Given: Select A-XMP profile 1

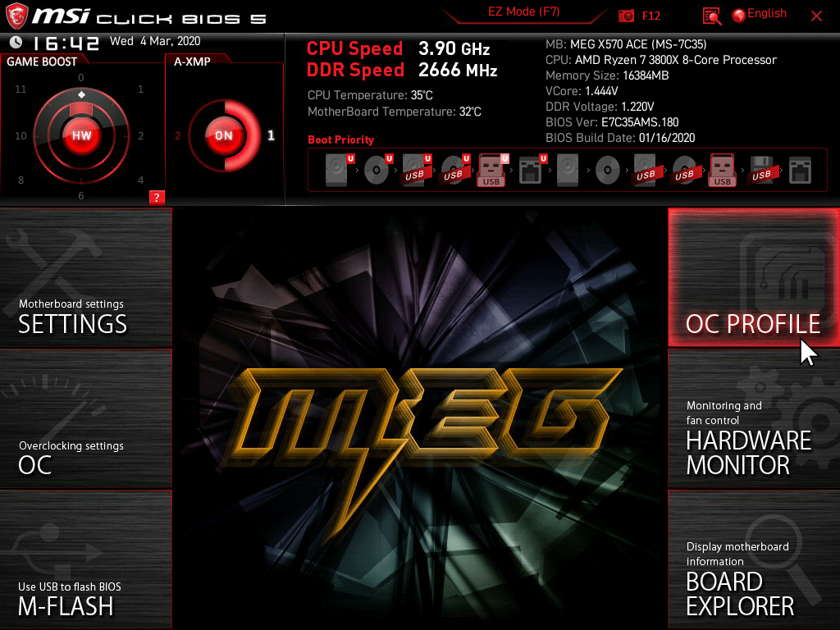Looking at the screenshot, I should pyautogui.click(x=271, y=135).
